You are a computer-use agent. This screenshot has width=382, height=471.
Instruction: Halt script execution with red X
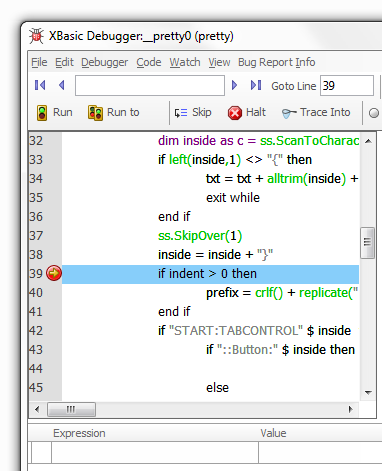[x=247, y=113]
